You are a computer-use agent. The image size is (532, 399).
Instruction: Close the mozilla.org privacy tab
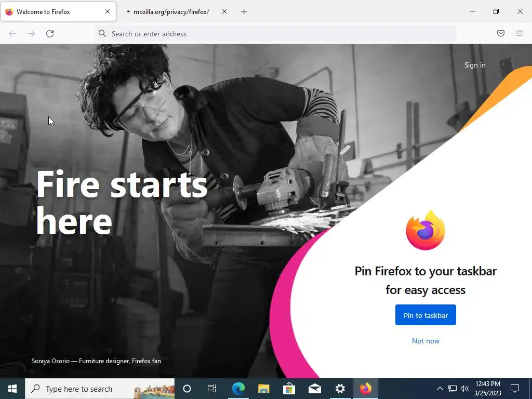pyautogui.click(x=224, y=11)
